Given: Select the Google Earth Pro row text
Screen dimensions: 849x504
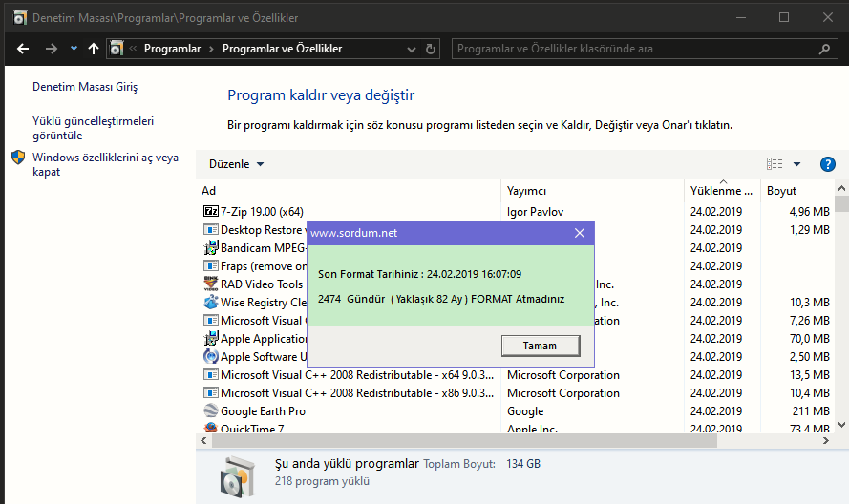Looking at the screenshot, I should [264, 411].
